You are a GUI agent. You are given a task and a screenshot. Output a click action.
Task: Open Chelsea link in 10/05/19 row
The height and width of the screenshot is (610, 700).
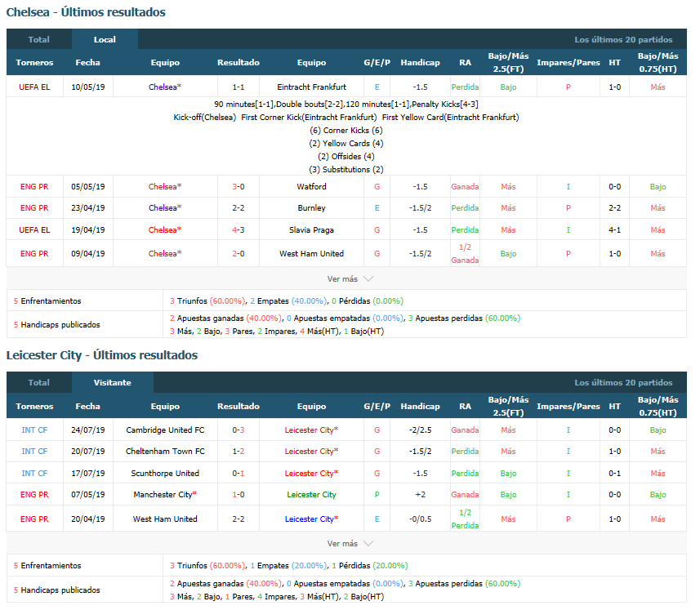pyautogui.click(x=165, y=87)
